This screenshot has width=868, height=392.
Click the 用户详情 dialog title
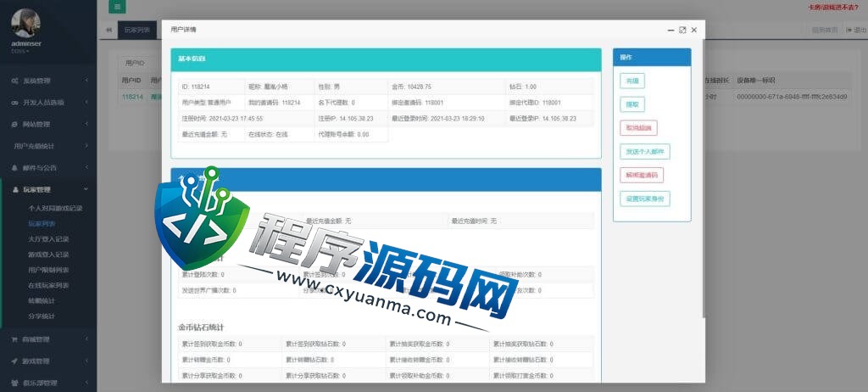coord(183,30)
